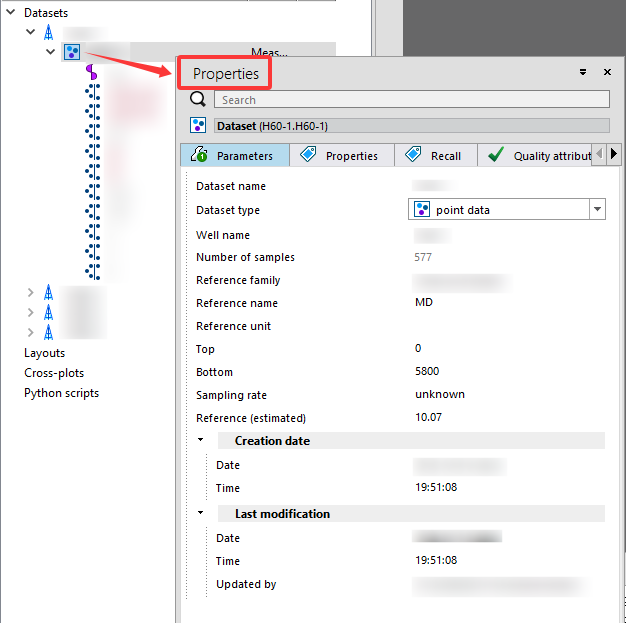Click the Dataset (H60-1.H60-1) header field
Screen dimensions: 626x623
click(x=412, y=126)
